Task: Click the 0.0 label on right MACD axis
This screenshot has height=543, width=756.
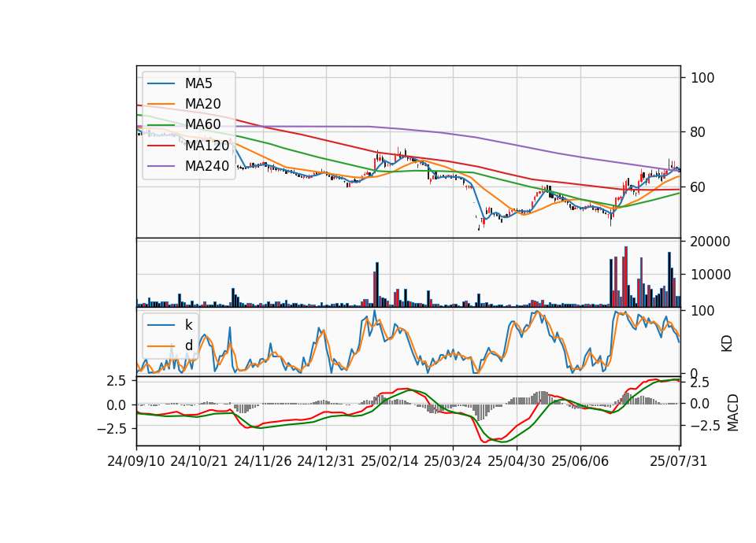Action: click(700, 404)
